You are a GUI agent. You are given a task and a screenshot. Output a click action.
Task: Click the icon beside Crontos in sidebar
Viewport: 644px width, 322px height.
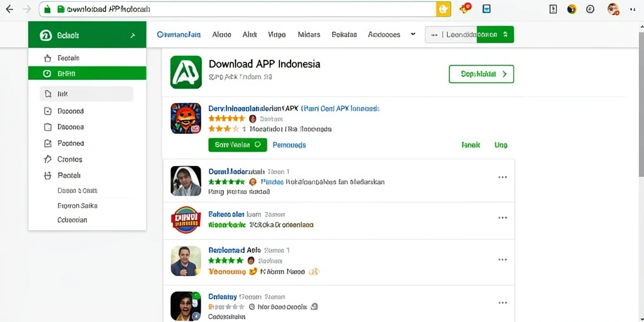(48, 159)
